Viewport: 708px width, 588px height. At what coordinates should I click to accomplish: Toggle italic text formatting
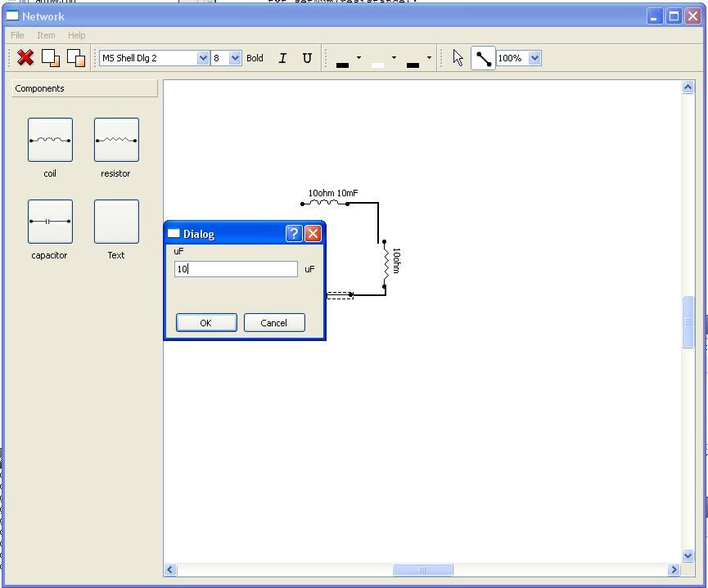(282, 58)
